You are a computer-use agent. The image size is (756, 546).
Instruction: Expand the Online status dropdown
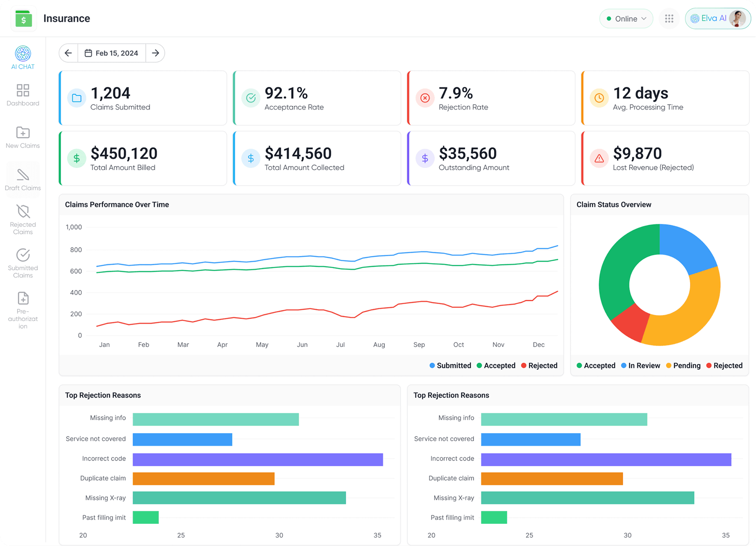626,19
